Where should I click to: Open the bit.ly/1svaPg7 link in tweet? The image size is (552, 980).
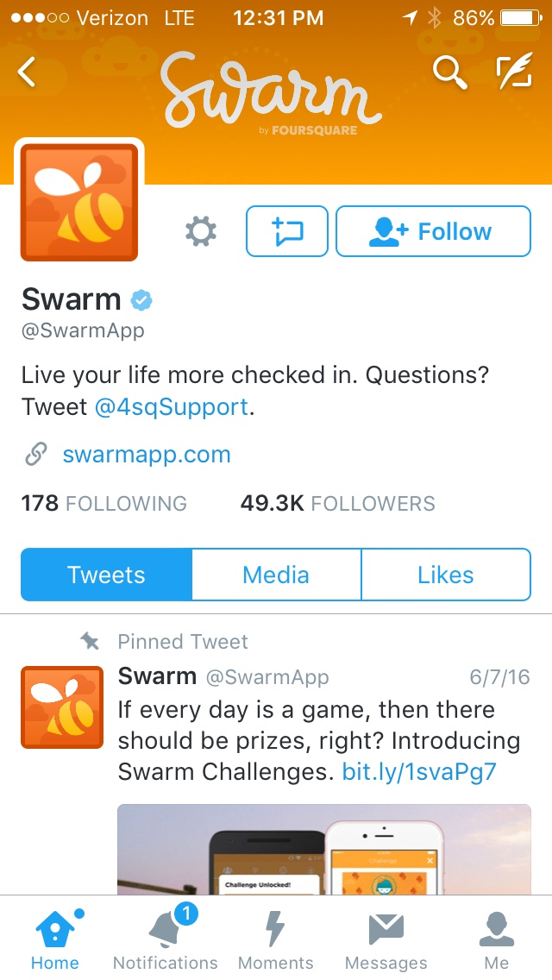[x=419, y=771]
